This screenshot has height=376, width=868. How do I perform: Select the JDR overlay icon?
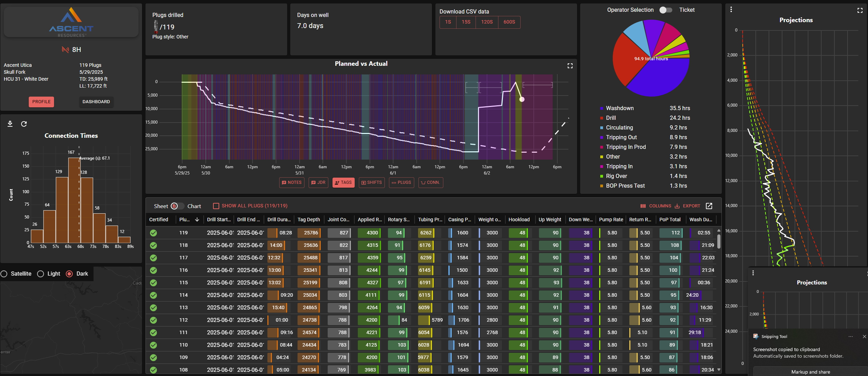click(318, 182)
